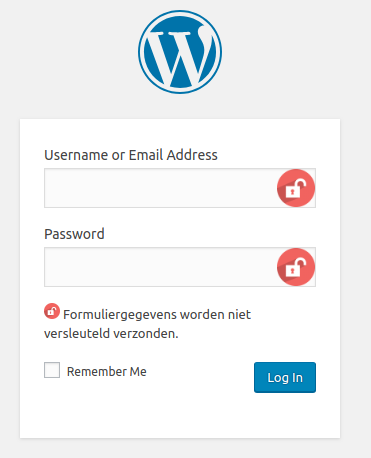Click the blue ring of the WordPress emblem
Viewport: 371px width, 458px height.
(x=180, y=13)
